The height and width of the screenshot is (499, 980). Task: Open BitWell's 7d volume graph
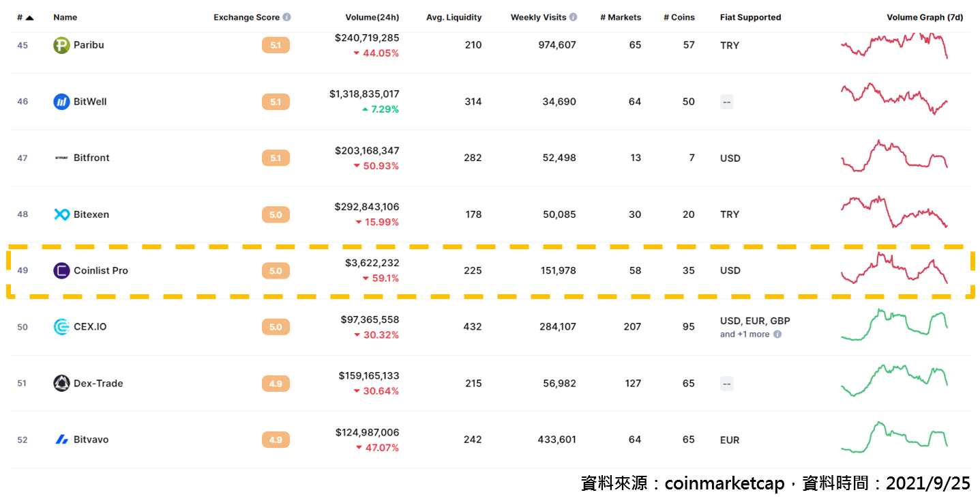[894, 99]
